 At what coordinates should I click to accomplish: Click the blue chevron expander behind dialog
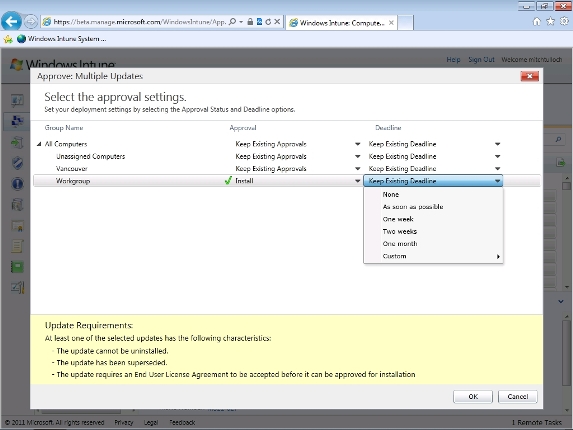point(561,301)
